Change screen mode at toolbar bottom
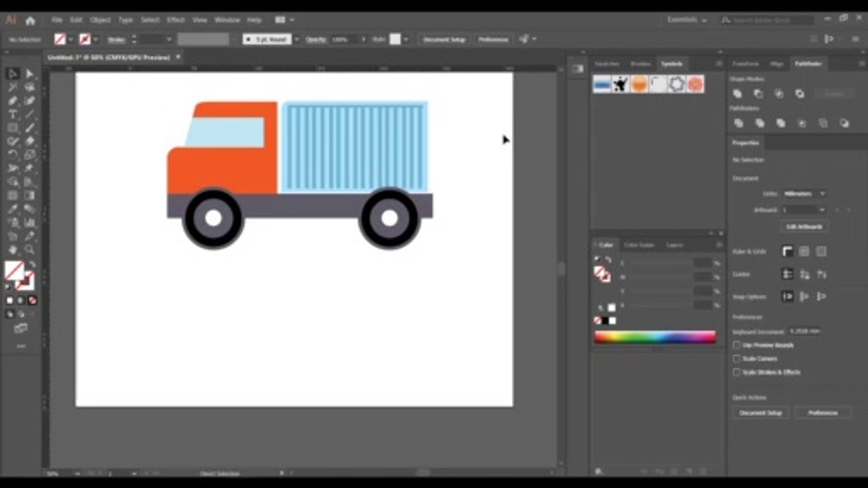The image size is (868, 488). tap(21, 329)
